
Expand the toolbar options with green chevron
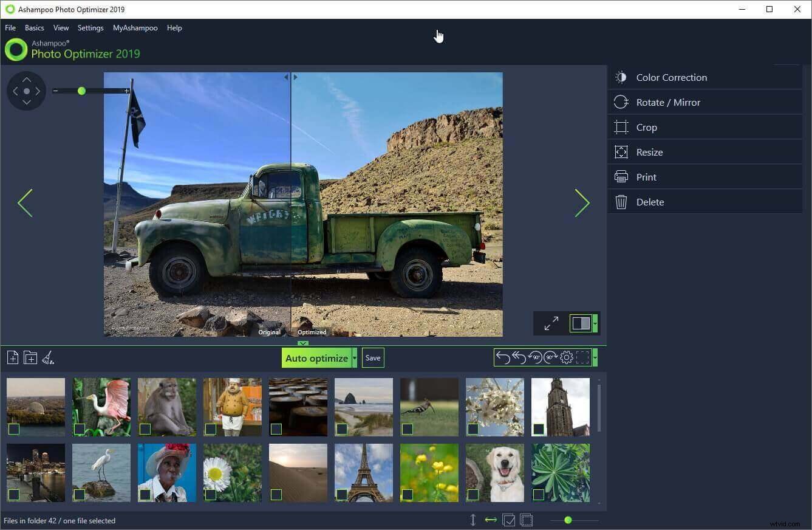point(595,357)
